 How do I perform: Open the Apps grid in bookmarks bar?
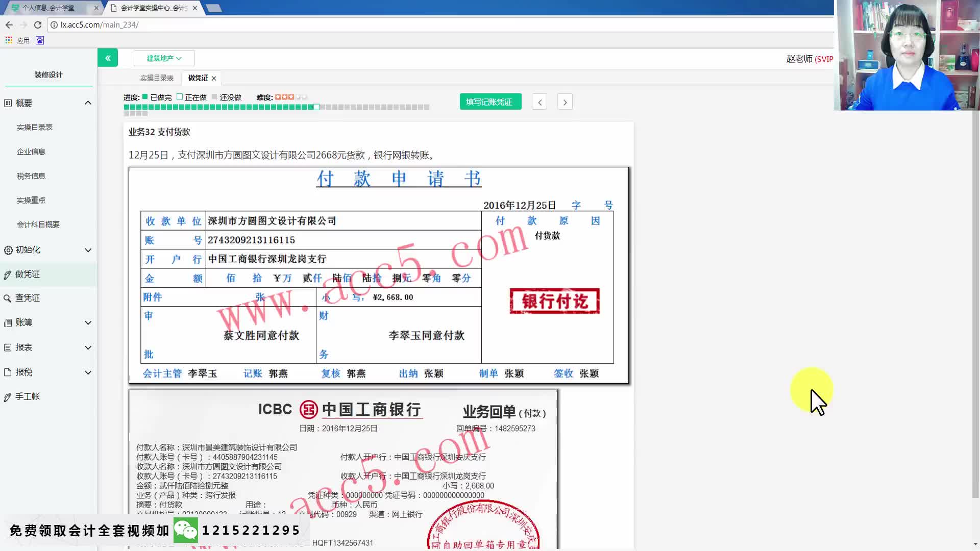pos(9,40)
